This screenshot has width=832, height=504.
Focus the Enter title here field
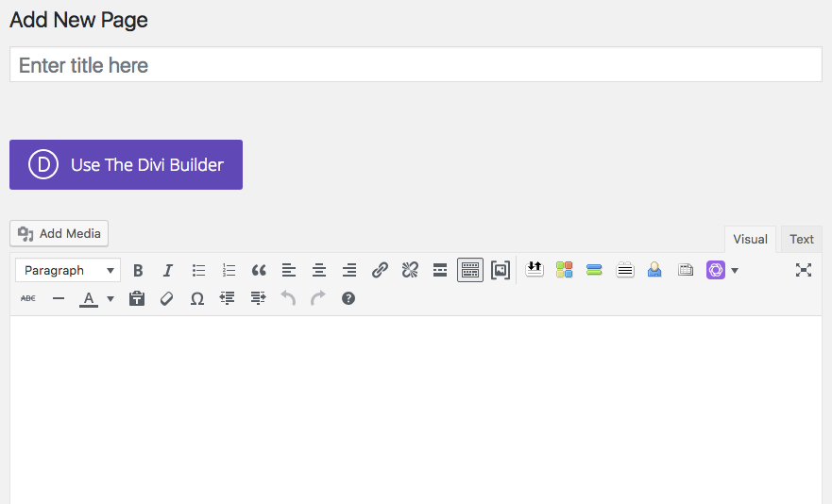pos(416,65)
